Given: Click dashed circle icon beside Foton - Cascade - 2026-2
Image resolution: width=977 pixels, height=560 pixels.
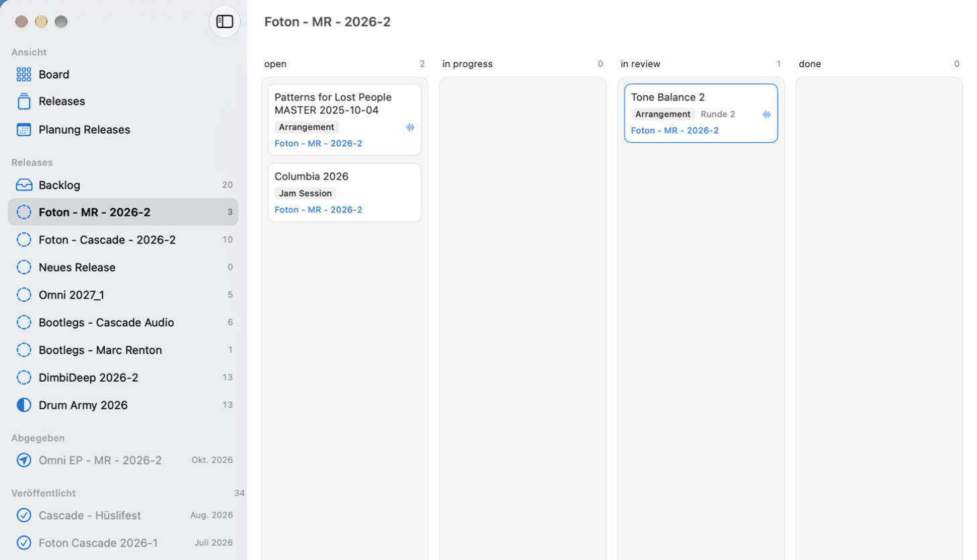Looking at the screenshot, I should tap(23, 239).
